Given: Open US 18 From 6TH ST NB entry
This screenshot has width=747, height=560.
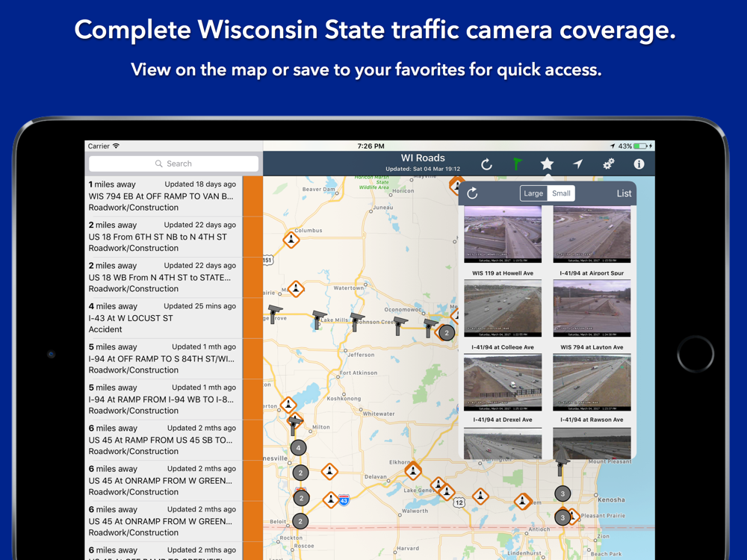Looking at the screenshot, I should pos(163,237).
